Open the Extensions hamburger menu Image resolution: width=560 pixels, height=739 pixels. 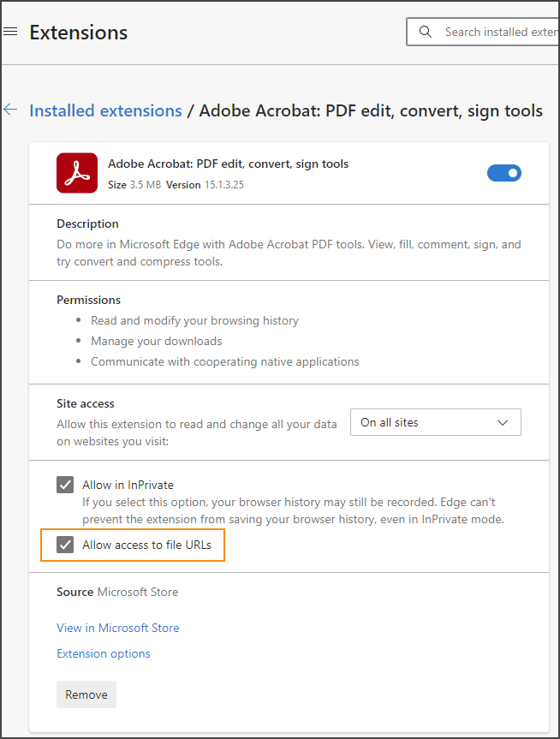click(x=10, y=31)
